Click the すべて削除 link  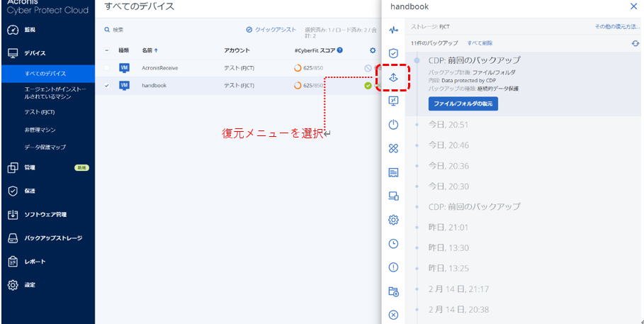point(480,43)
